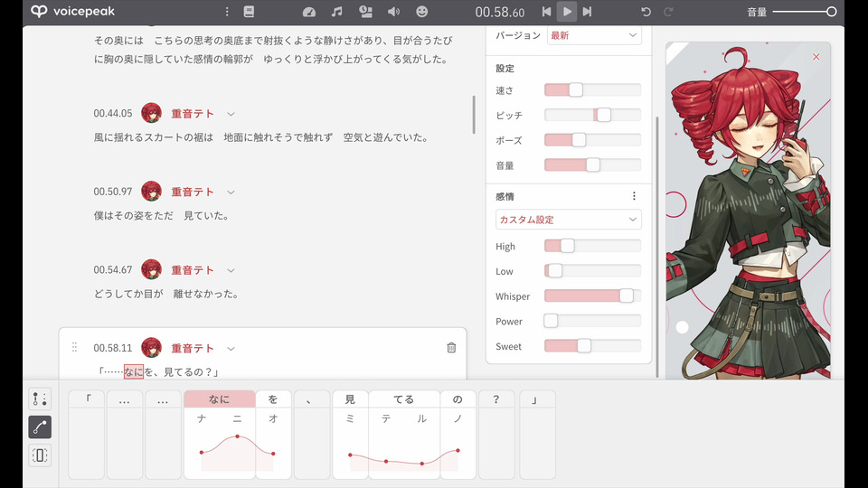The image size is (868, 488).
Task: Select the pitch curve editing tool
Action: coord(40,427)
